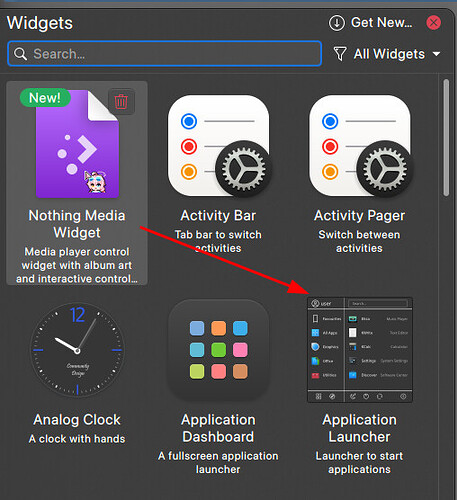
Task: Click the search magnifier icon
Action: coord(20,54)
